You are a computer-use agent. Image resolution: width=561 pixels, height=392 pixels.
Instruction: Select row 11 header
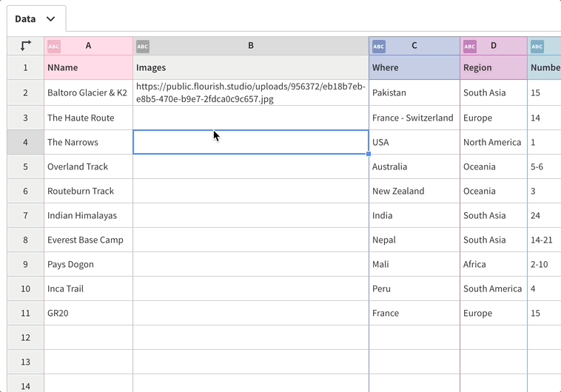[25, 313]
